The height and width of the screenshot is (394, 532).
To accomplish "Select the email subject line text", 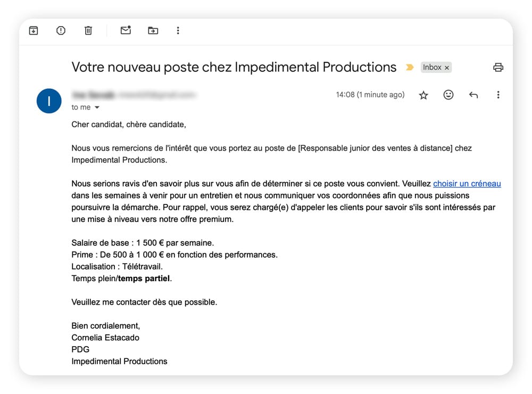I will pyautogui.click(x=234, y=67).
